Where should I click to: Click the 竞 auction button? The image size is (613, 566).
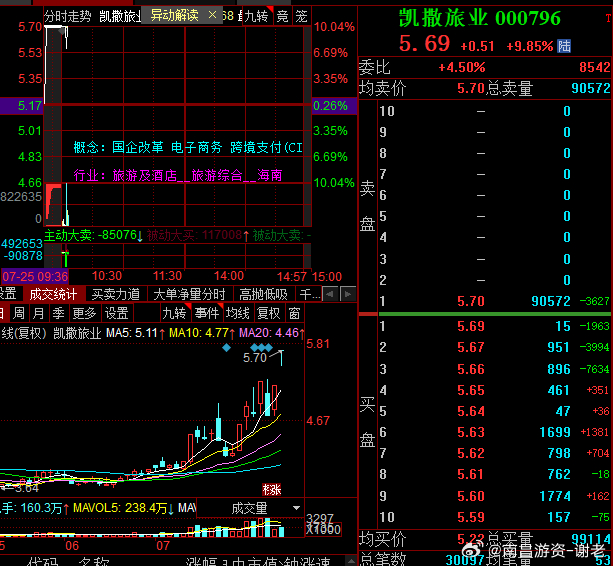(x=282, y=16)
